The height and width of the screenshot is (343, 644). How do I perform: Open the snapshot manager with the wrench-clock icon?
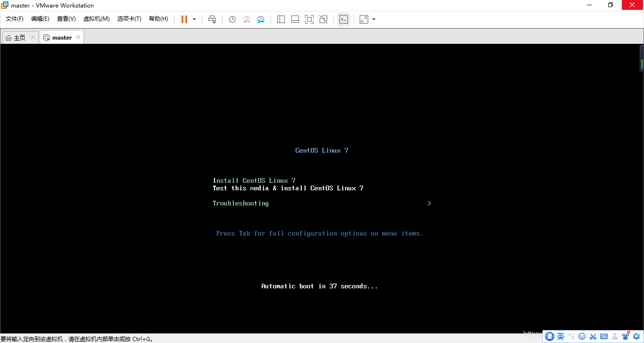(x=261, y=19)
